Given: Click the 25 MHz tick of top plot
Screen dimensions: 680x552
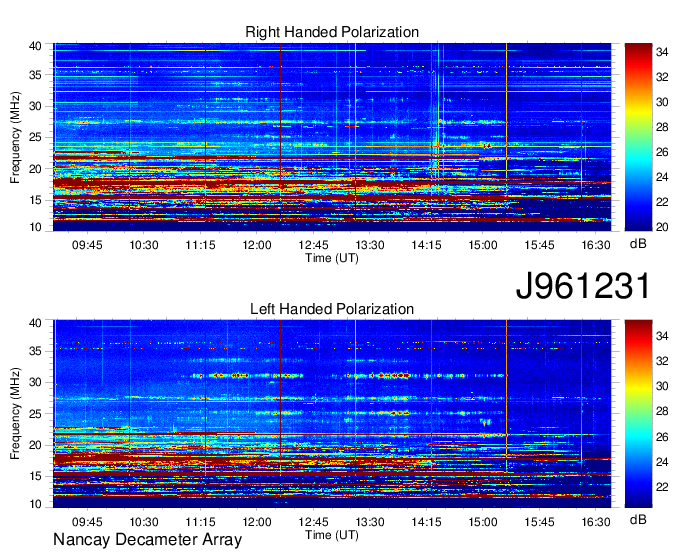Looking at the screenshot, I should [x=36, y=137].
